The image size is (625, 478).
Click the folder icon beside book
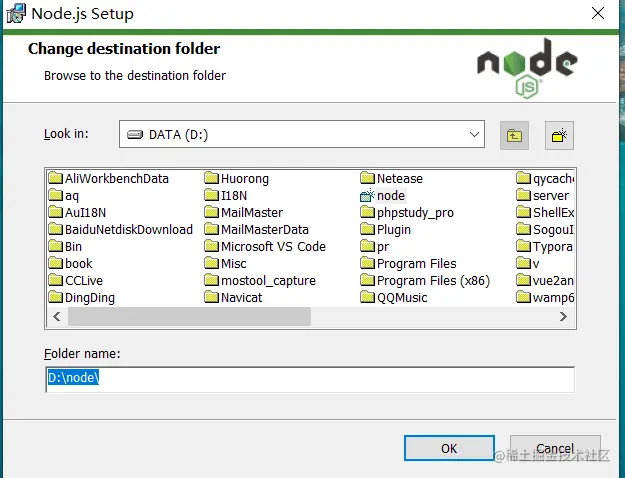click(56, 263)
